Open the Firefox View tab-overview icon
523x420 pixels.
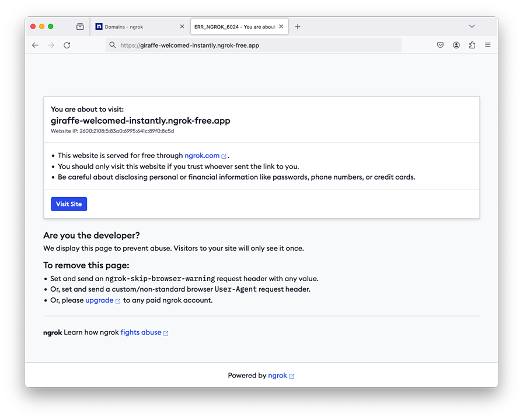coord(80,27)
